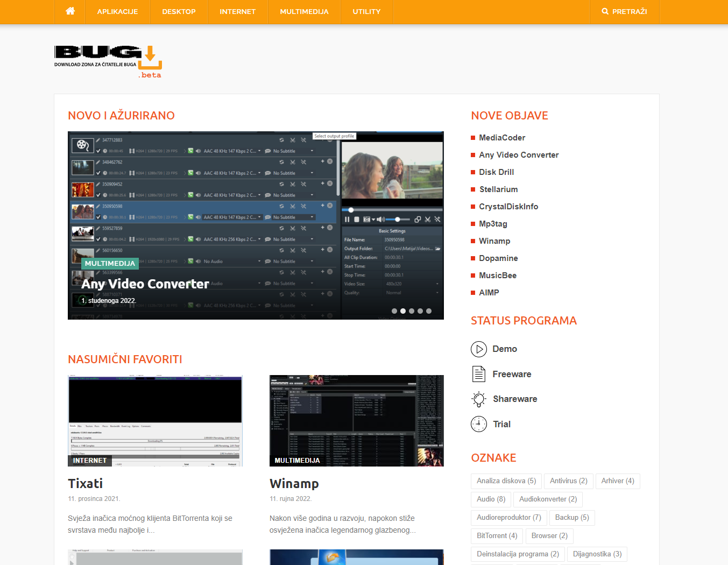Filter programs by Shareware status
This screenshot has height=565, width=728.
click(515, 399)
